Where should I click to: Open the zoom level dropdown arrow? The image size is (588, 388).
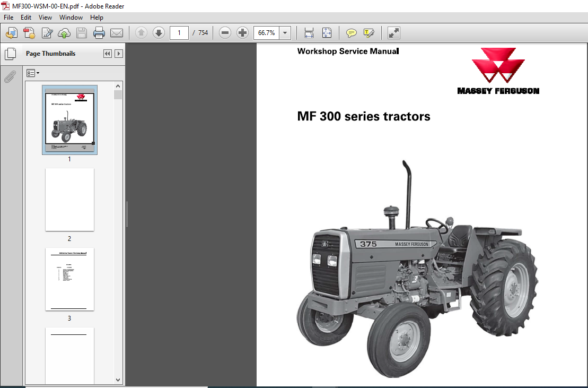285,33
